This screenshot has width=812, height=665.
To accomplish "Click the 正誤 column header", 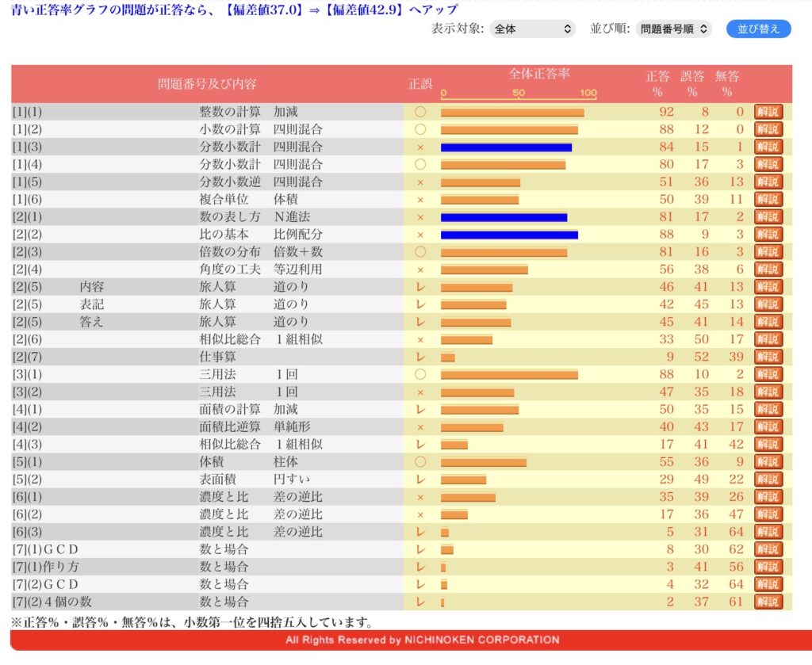I will point(420,83).
